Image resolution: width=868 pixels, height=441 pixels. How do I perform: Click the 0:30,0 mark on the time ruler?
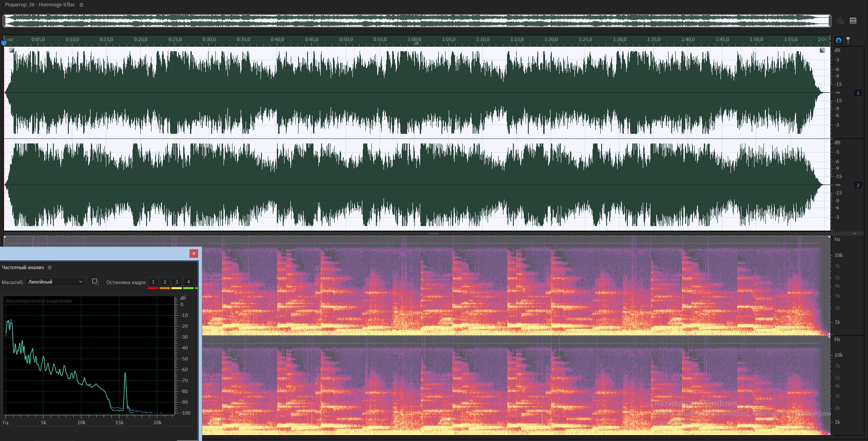pyautogui.click(x=209, y=40)
